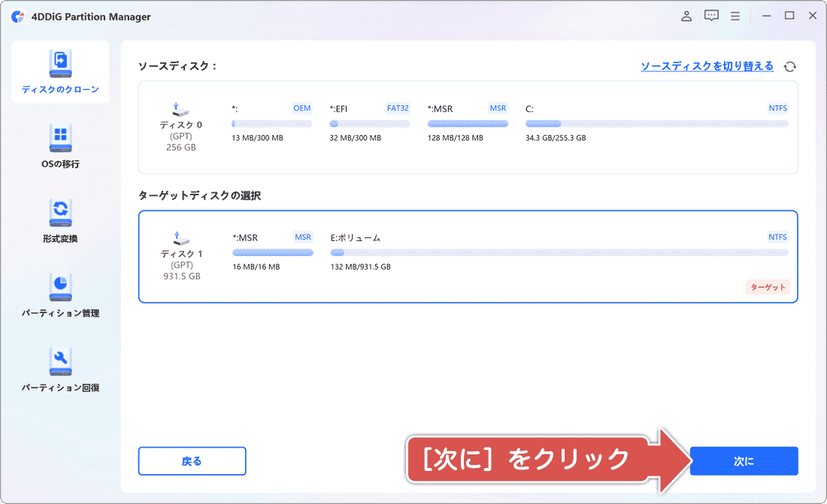Click the 次に button
The width and height of the screenshot is (827, 504).
[x=744, y=460]
